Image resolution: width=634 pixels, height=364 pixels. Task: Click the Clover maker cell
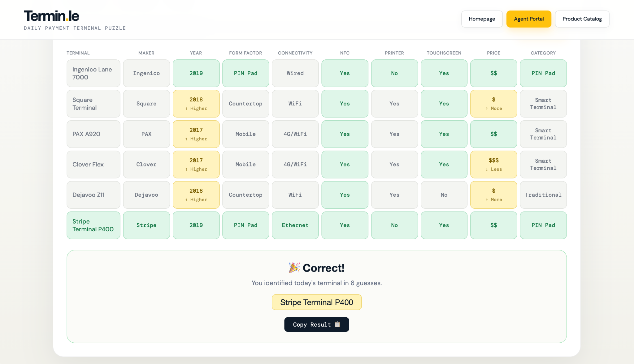click(x=146, y=165)
